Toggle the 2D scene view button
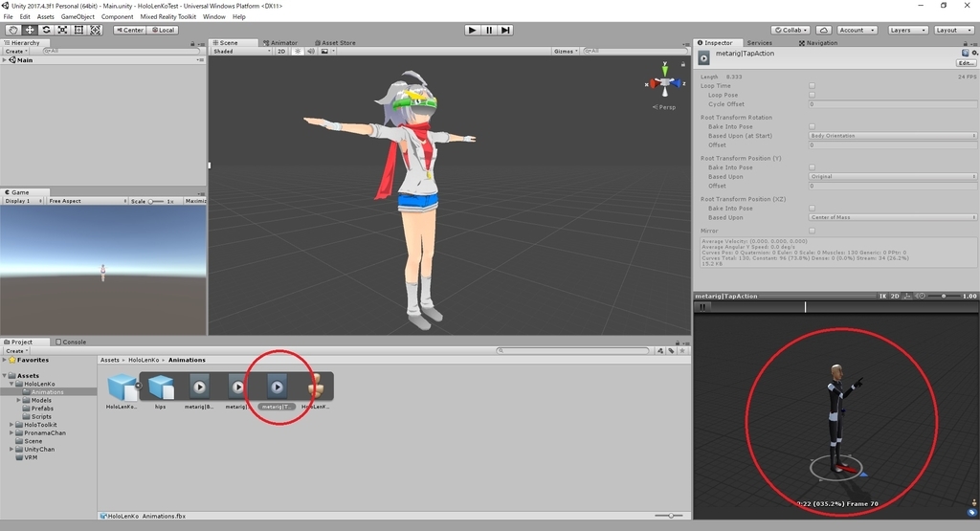Viewport: 980px width, 531px height. click(x=281, y=52)
